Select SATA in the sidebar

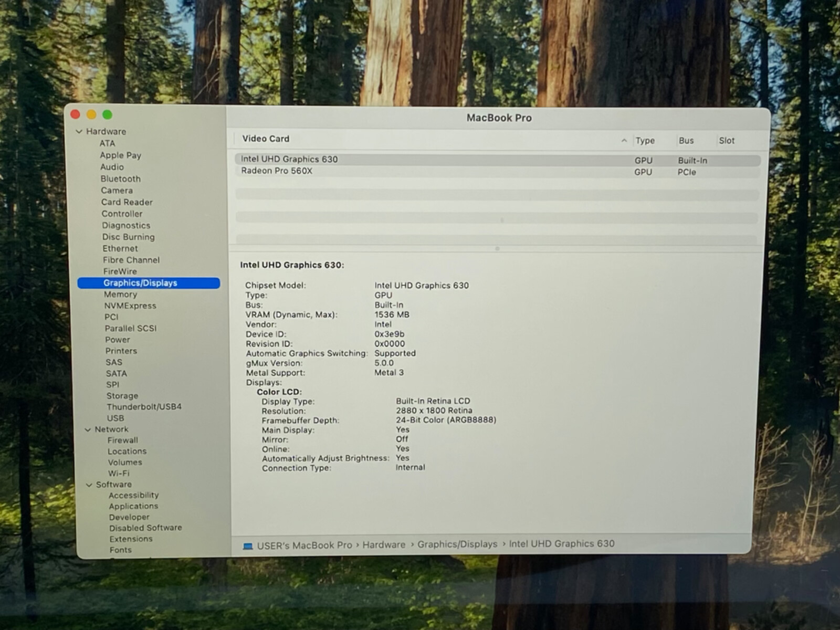point(116,373)
